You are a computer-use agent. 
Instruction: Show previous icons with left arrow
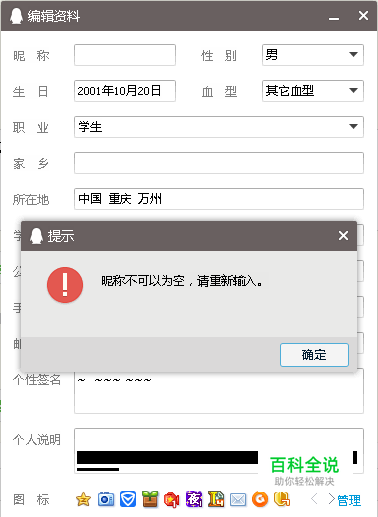tap(314, 499)
